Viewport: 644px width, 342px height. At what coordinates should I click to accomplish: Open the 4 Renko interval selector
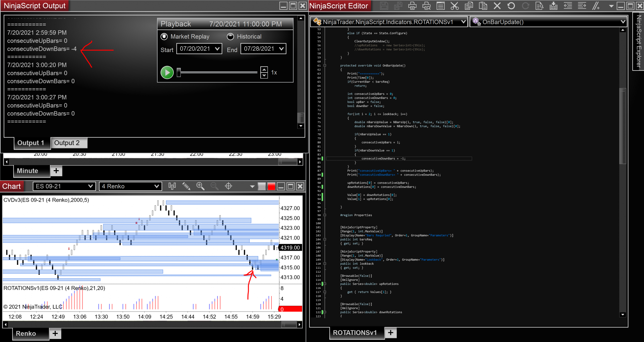pyautogui.click(x=130, y=186)
